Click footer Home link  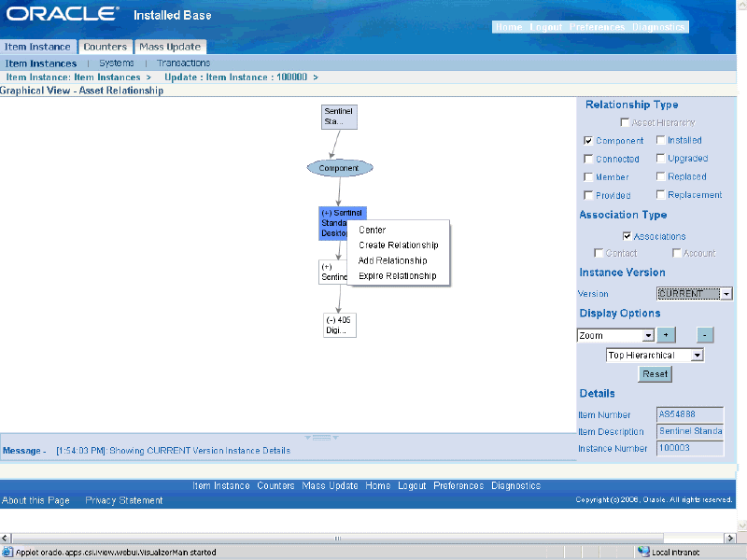[x=378, y=485]
